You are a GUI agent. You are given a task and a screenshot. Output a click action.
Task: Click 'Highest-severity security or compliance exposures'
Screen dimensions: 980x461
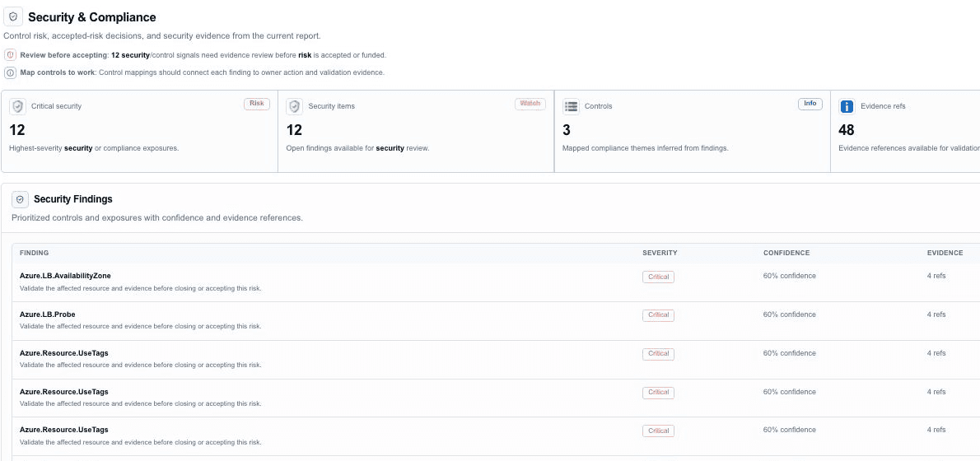click(94, 148)
